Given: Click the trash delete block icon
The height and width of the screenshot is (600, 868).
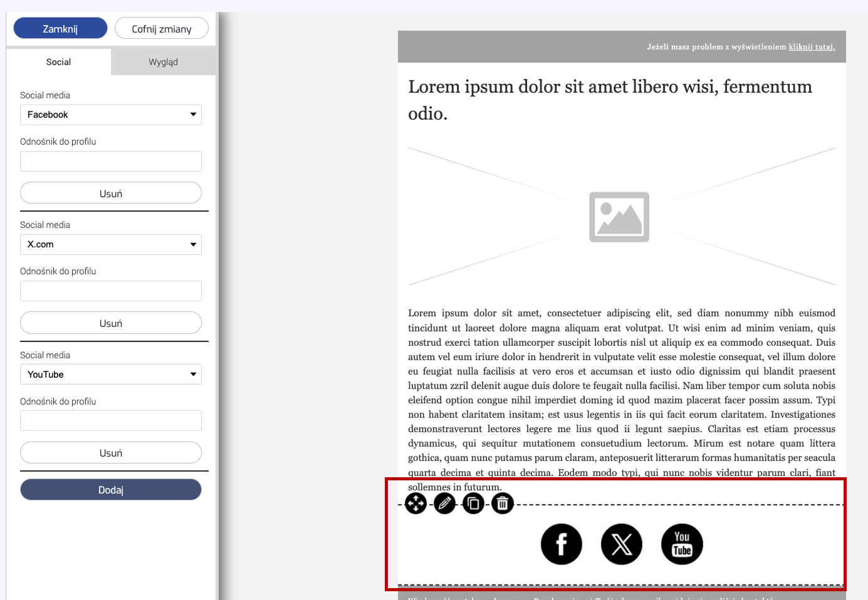Looking at the screenshot, I should (x=502, y=503).
